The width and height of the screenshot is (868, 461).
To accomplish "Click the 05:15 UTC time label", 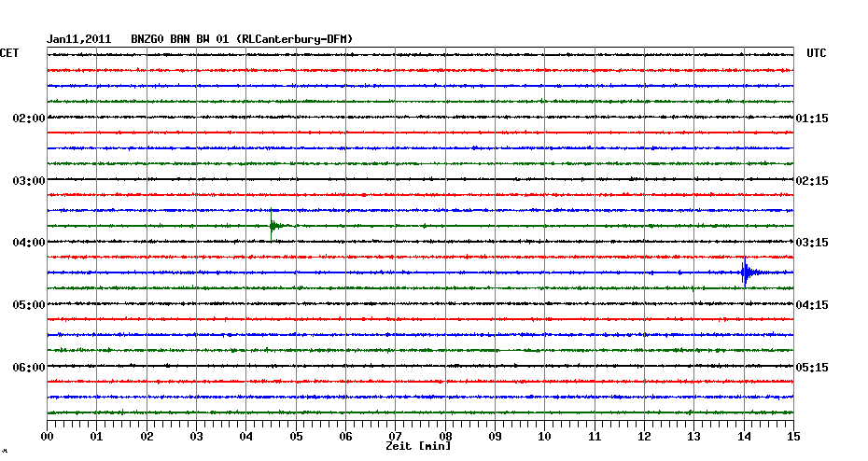I will pyautogui.click(x=811, y=367).
